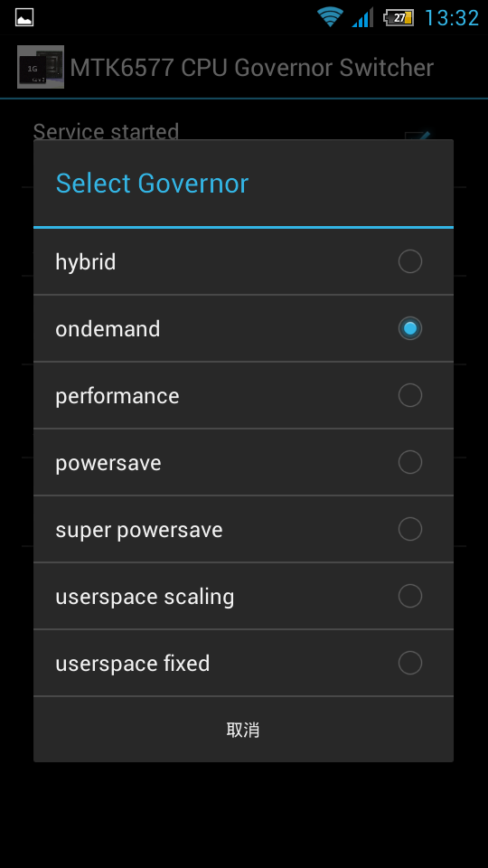Image resolution: width=488 pixels, height=868 pixels.
Task: Tap the battery indicator icon
Action: (x=399, y=18)
